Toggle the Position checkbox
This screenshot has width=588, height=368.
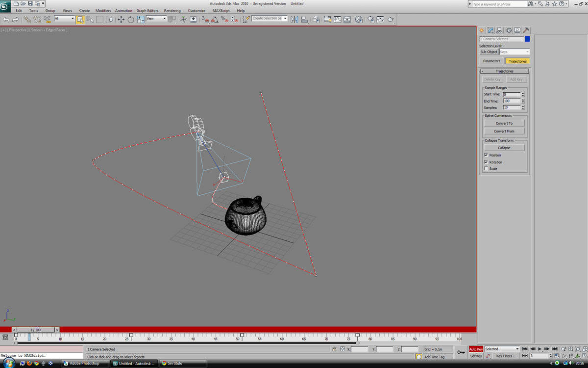coord(486,155)
